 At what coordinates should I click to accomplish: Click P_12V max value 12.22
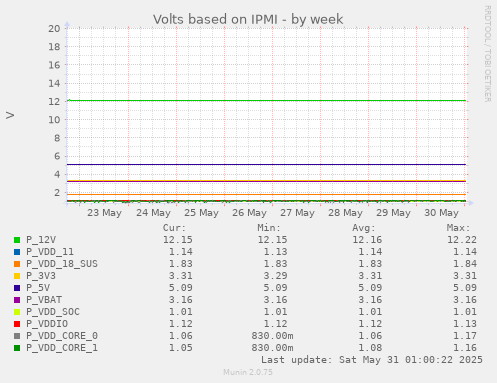[462, 240]
